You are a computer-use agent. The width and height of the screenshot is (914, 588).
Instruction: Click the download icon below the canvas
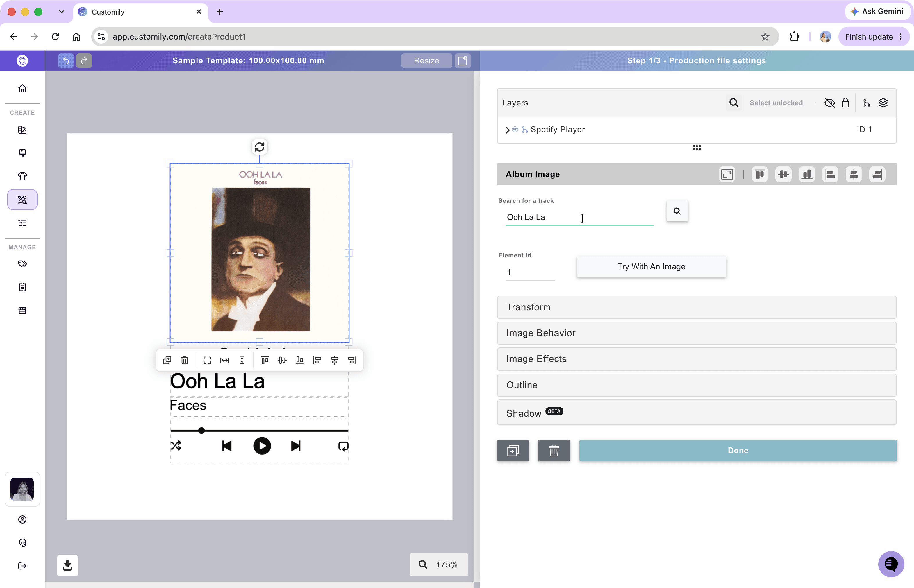(x=68, y=565)
